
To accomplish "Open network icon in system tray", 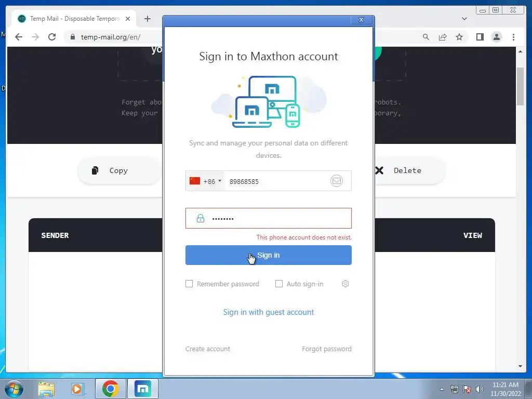I will click(x=454, y=389).
